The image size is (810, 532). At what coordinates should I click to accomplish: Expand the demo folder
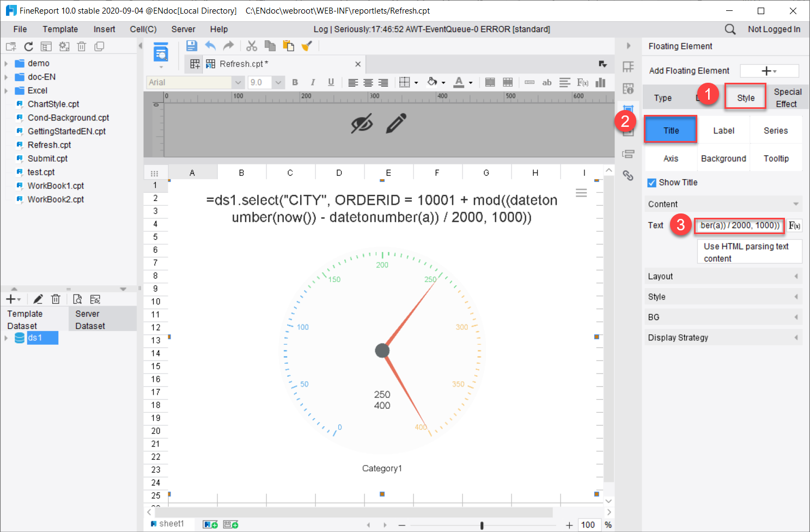[x=6, y=63]
